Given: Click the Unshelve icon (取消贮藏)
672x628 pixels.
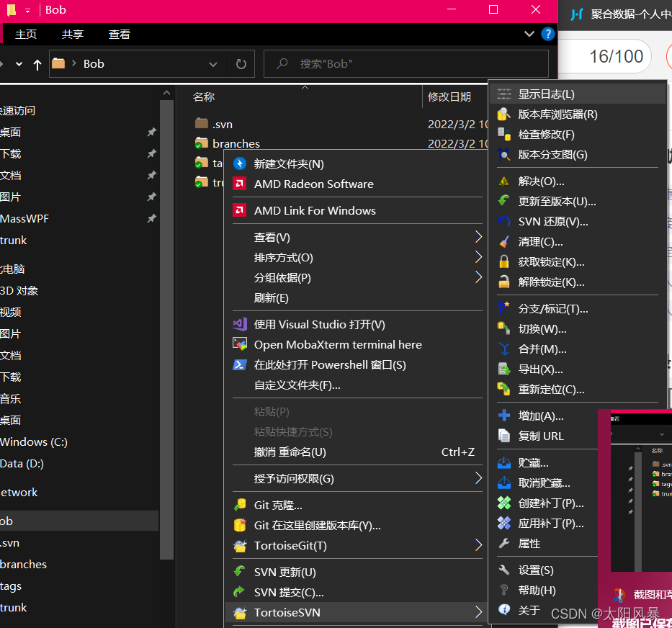Looking at the screenshot, I should pyautogui.click(x=504, y=483).
